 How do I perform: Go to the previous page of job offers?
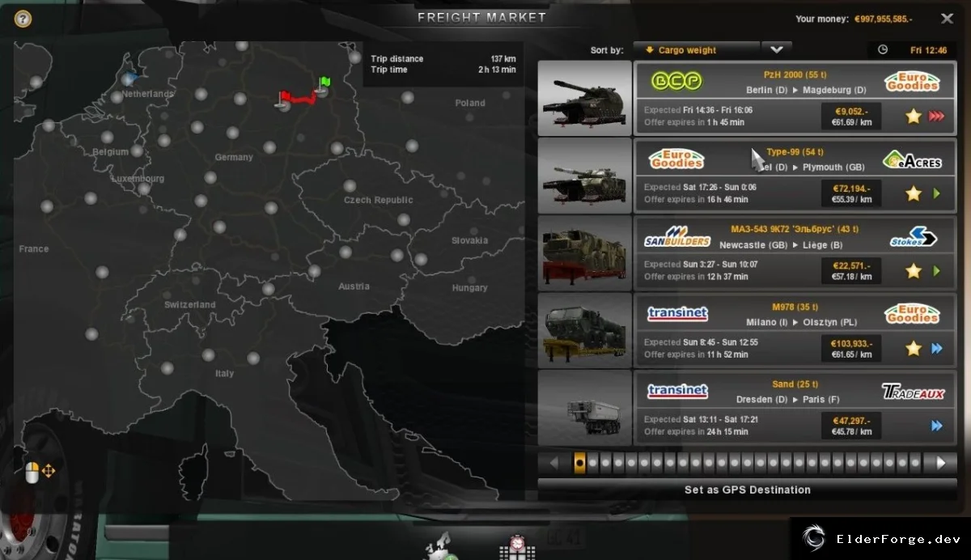click(x=554, y=463)
